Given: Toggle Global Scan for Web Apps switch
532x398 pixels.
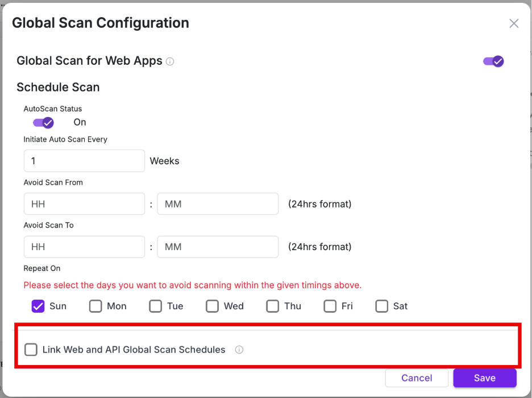Looking at the screenshot, I should pyautogui.click(x=493, y=61).
